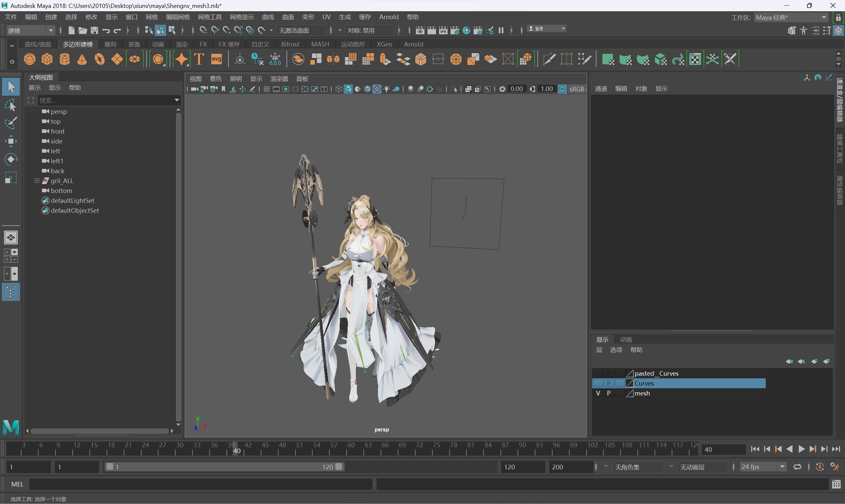The image size is (845, 504).
Task: Click the single-pane layout icon
Action: 11,237
